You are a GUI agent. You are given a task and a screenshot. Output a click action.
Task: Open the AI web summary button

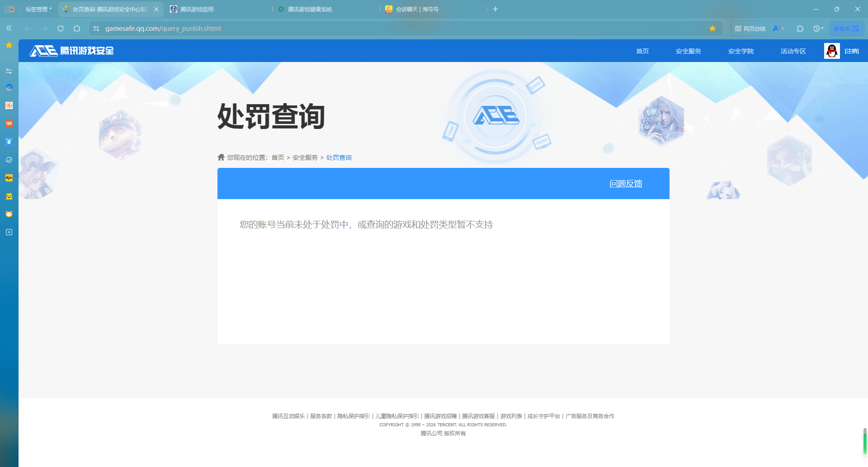pyautogui.click(x=759, y=29)
